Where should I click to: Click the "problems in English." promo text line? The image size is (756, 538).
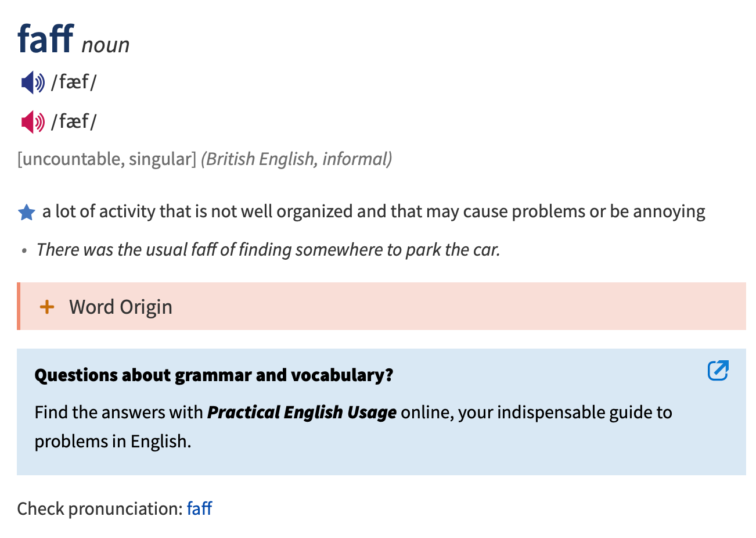113,442
